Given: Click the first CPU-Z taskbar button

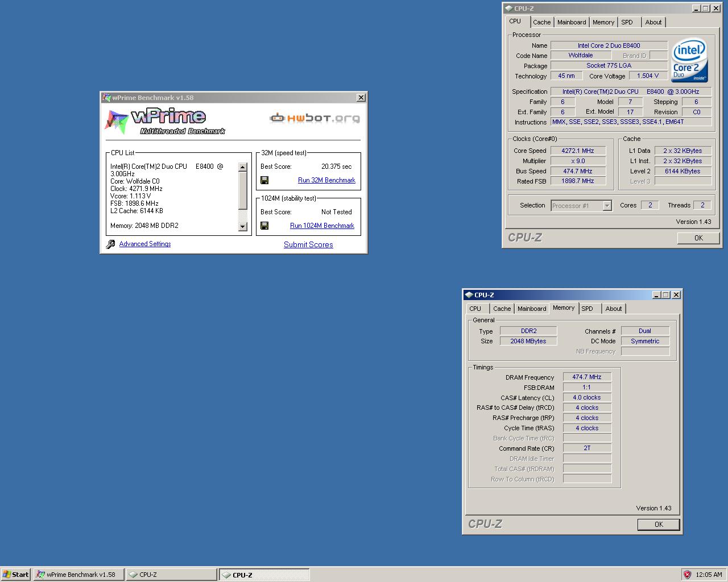Looking at the screenshot, I should click(171, 575).
